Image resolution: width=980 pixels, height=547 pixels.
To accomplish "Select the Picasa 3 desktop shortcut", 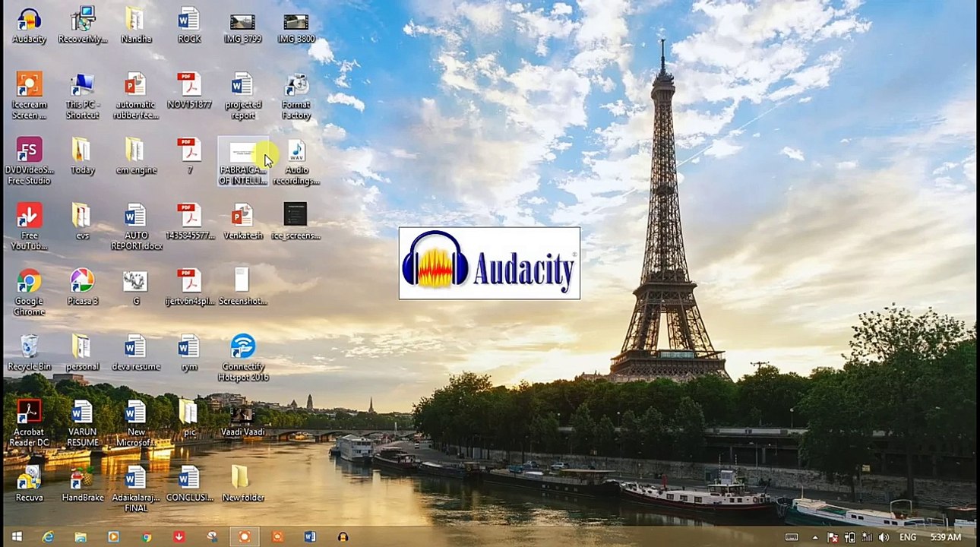I will (x=82, y=287).
